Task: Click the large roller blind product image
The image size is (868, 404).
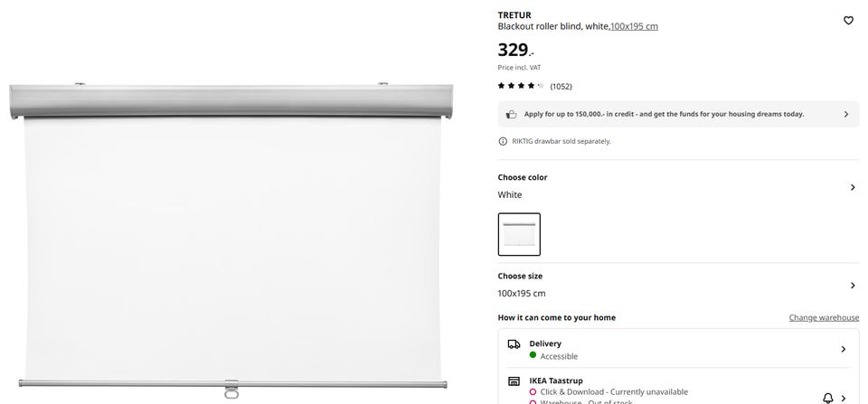Action: (231, 240)
